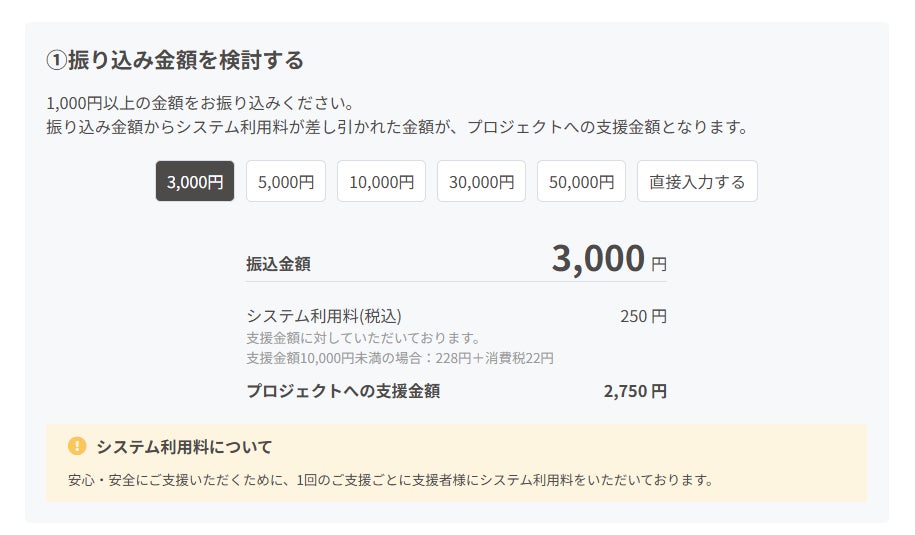Screen dimensions: 915x535
Task: Pick the 10,000円 transfer amount
Action: [382, 181]
